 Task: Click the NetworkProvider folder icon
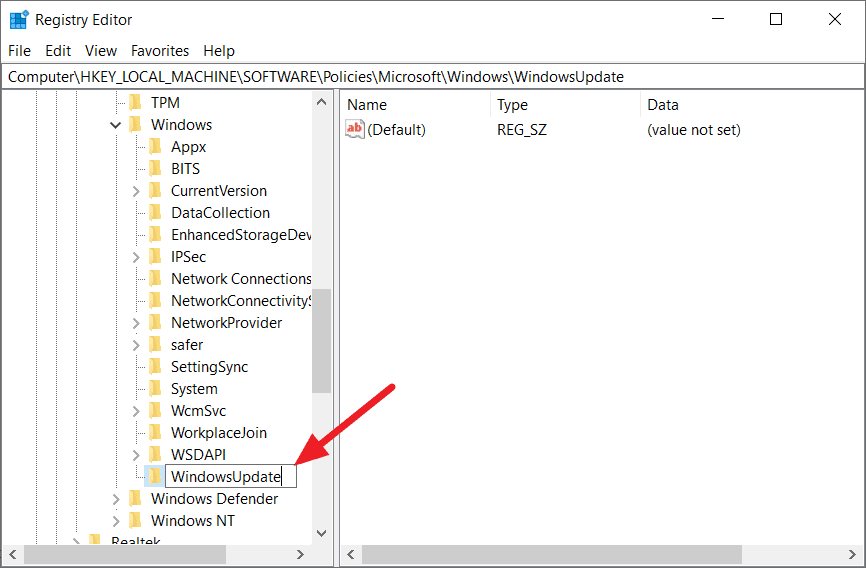[156, 323]
